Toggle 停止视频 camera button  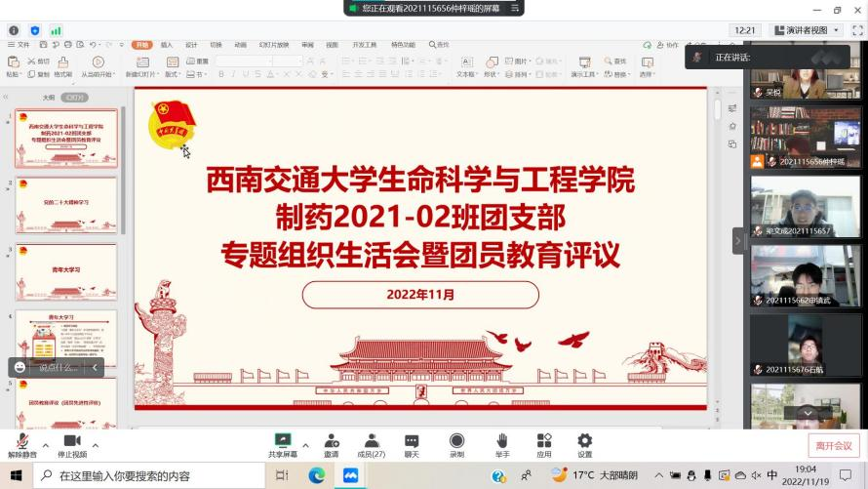point(71,441)
